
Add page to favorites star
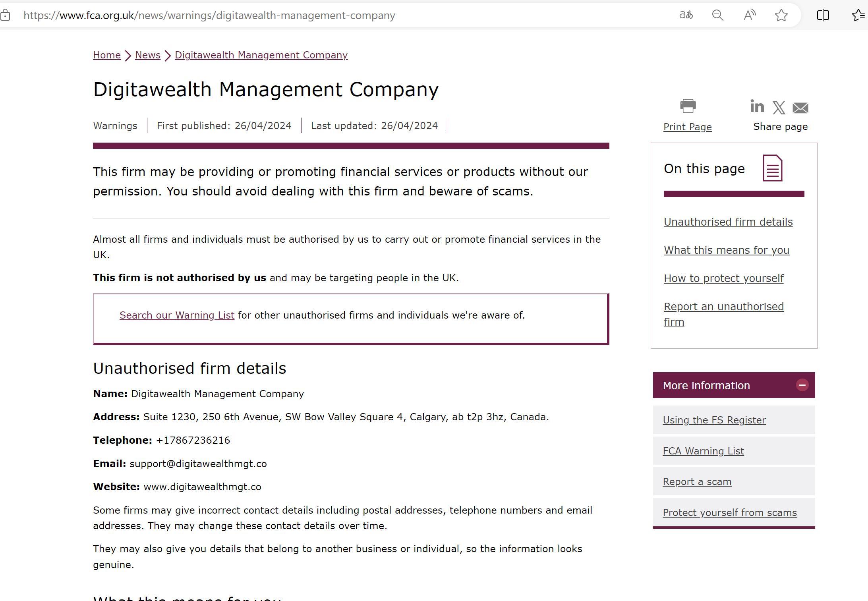[x=781, y=15]
